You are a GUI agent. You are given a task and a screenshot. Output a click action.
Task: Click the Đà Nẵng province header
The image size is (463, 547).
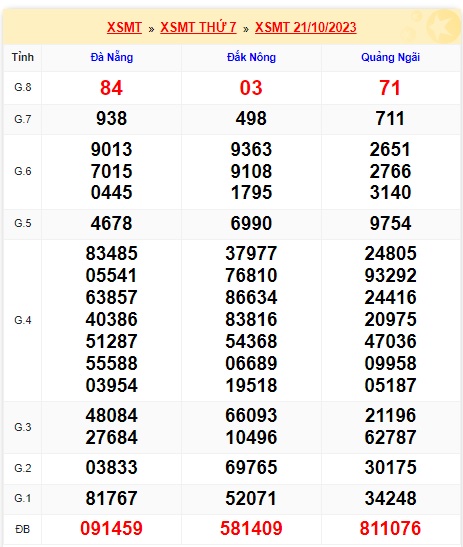point(112,57)
